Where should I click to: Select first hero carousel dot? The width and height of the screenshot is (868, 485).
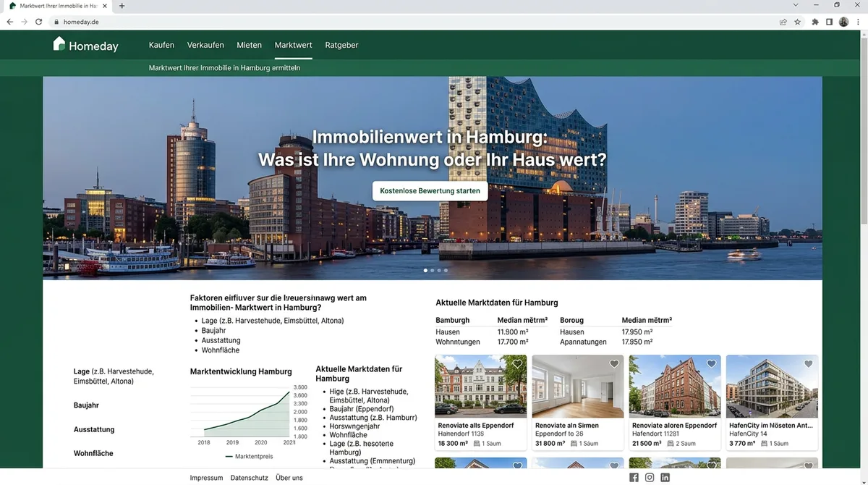(x=425, y=270)
